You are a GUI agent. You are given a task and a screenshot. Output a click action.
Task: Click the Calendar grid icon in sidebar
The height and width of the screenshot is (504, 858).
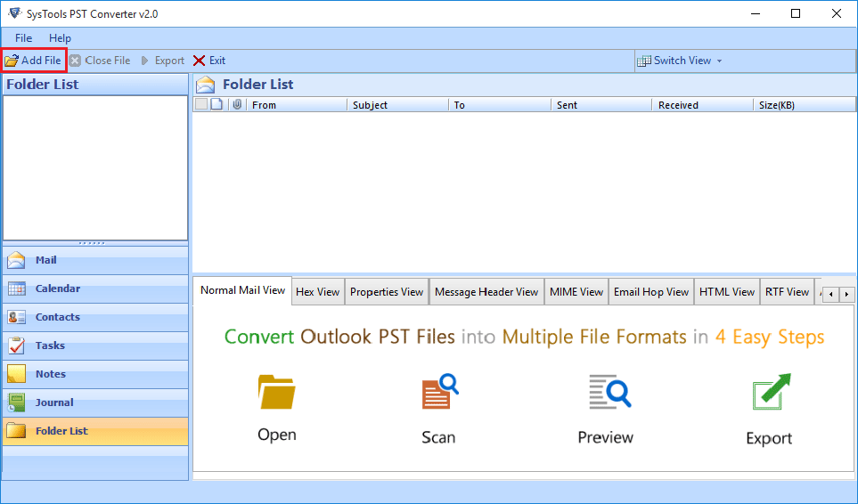(x=16, y=289)
